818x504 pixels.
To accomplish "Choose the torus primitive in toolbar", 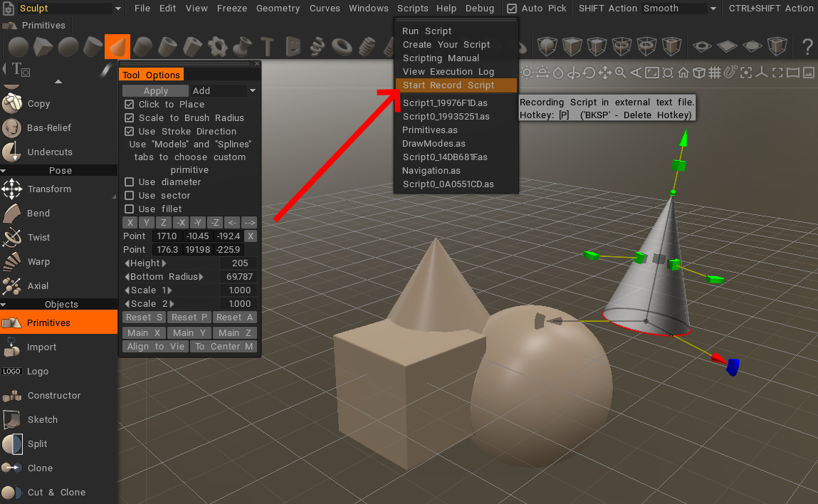I will point(342,47).
